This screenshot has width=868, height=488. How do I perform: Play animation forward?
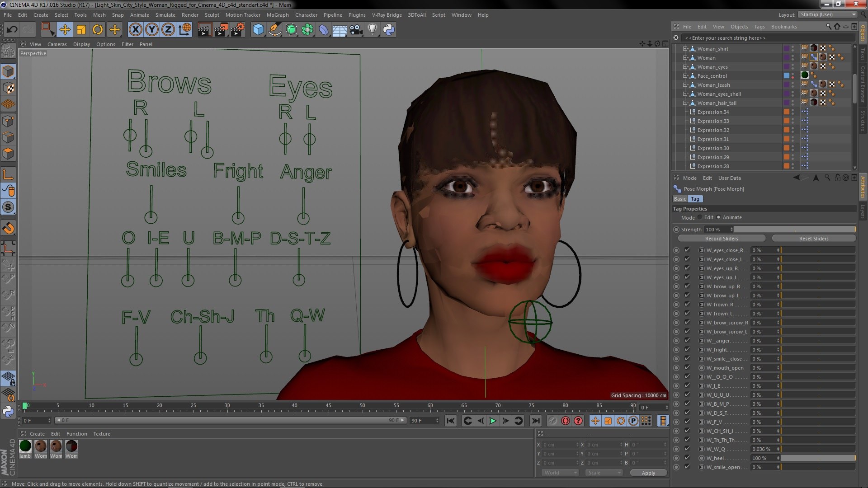tap(493, 421)
